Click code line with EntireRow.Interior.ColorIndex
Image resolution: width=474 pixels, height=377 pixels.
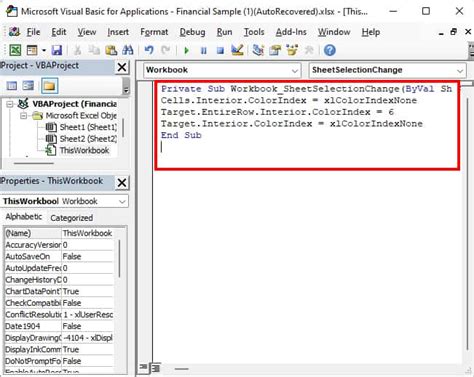[x=277, y=112]
